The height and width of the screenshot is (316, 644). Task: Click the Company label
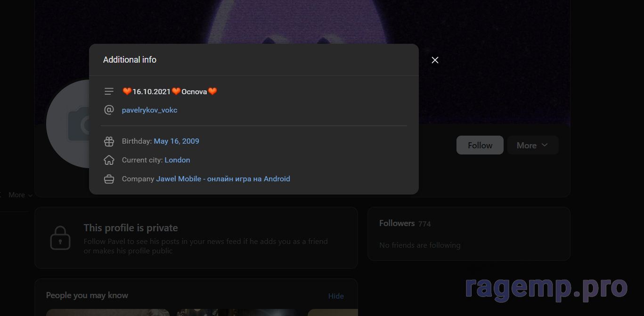coord(138,179)
